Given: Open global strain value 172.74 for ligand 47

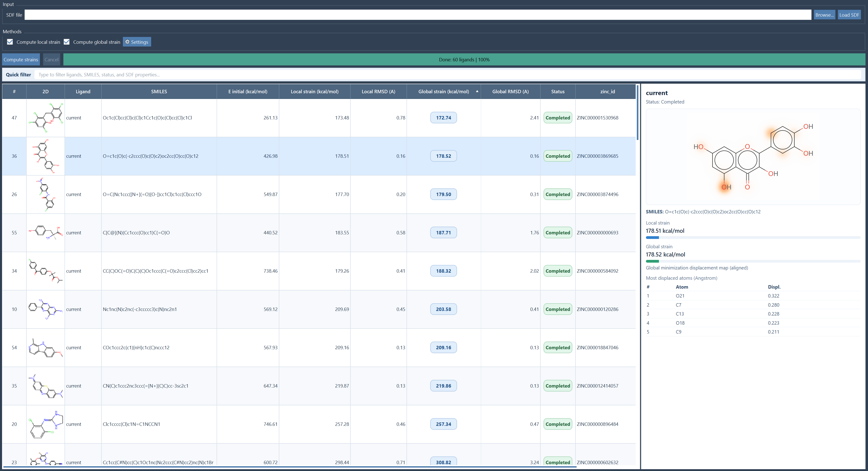Looking at the screenshot, I should click(x=443, y=118).
